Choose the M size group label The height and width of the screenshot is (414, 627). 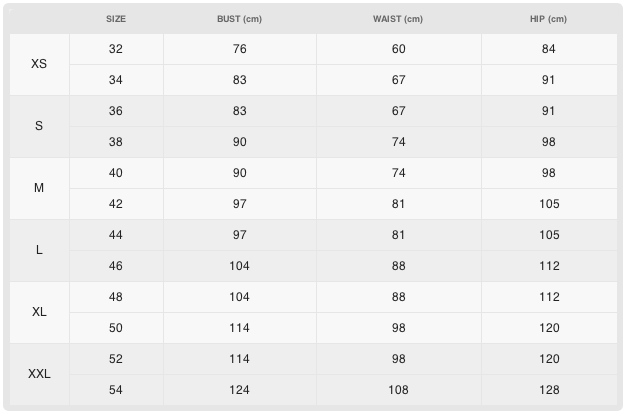pos(39,188)
